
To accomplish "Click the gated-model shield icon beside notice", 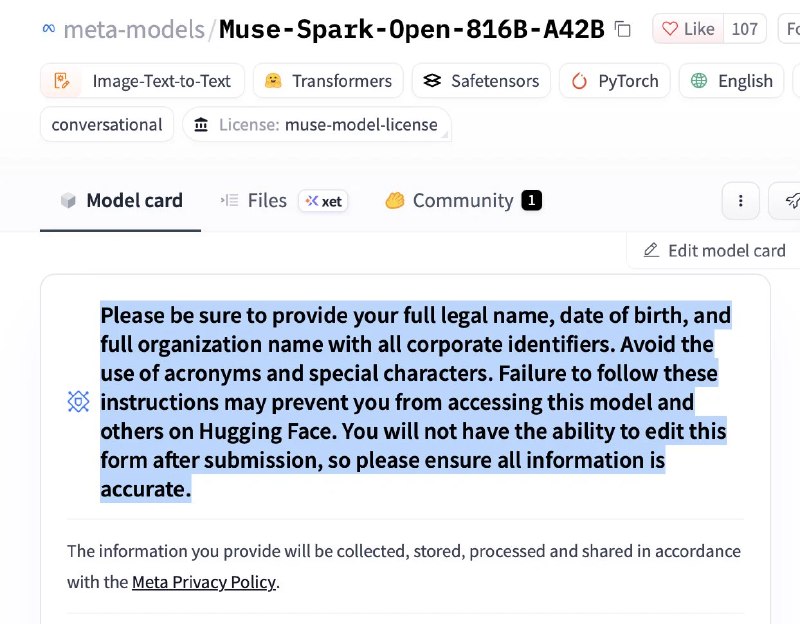I will click(x=78, y=402).
